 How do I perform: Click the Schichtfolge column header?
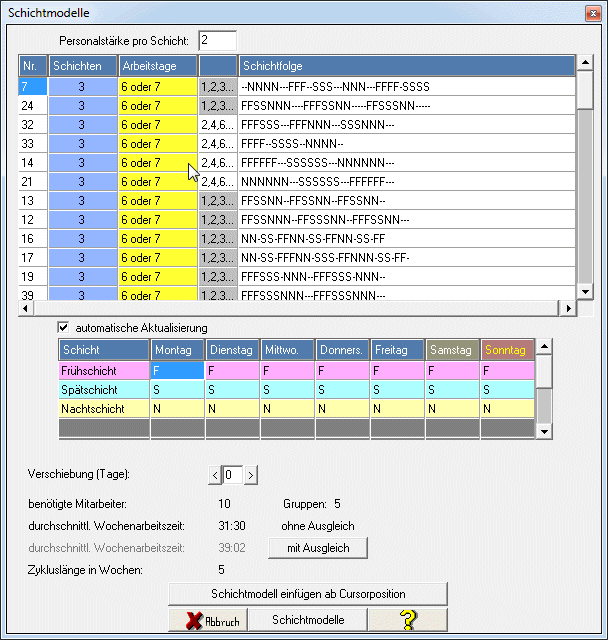[x=407, y=66]
